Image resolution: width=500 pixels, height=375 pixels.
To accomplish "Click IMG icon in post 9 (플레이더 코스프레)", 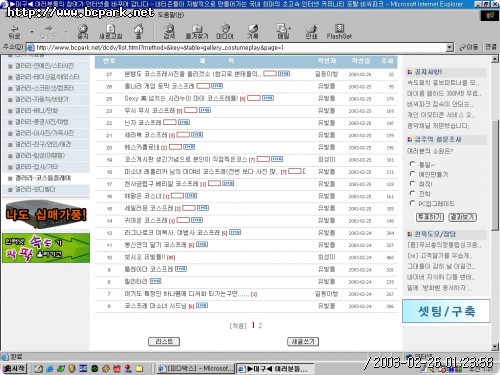I will tap(181, 269).
